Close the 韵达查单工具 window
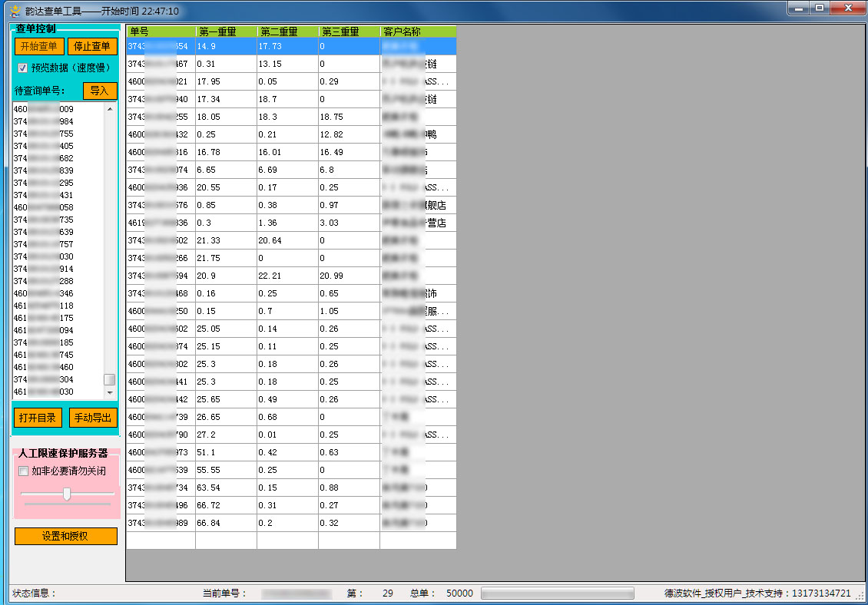 click(x=847, y=8)
